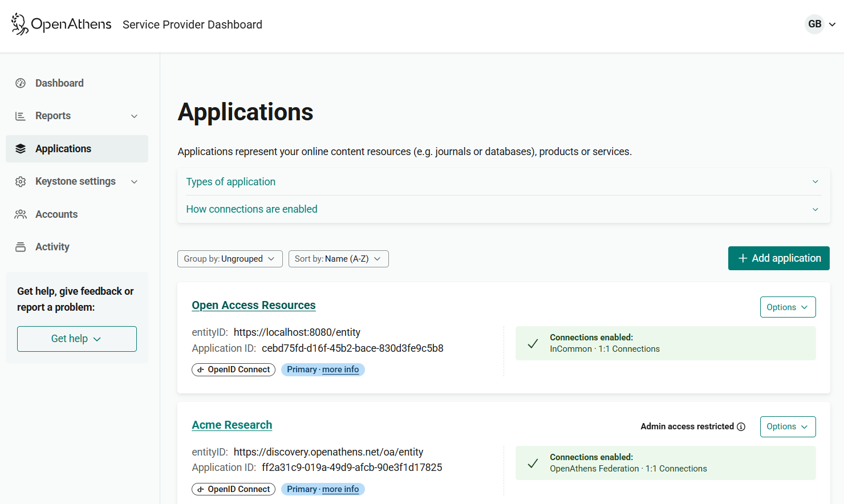Go to Dashboard in the sidebar
This screenshot has height=504, width=844.
click(77, 83)
